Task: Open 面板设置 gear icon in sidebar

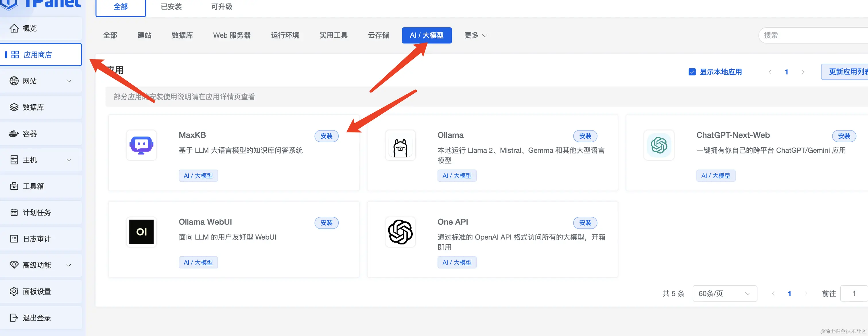Action: point(14,291)
